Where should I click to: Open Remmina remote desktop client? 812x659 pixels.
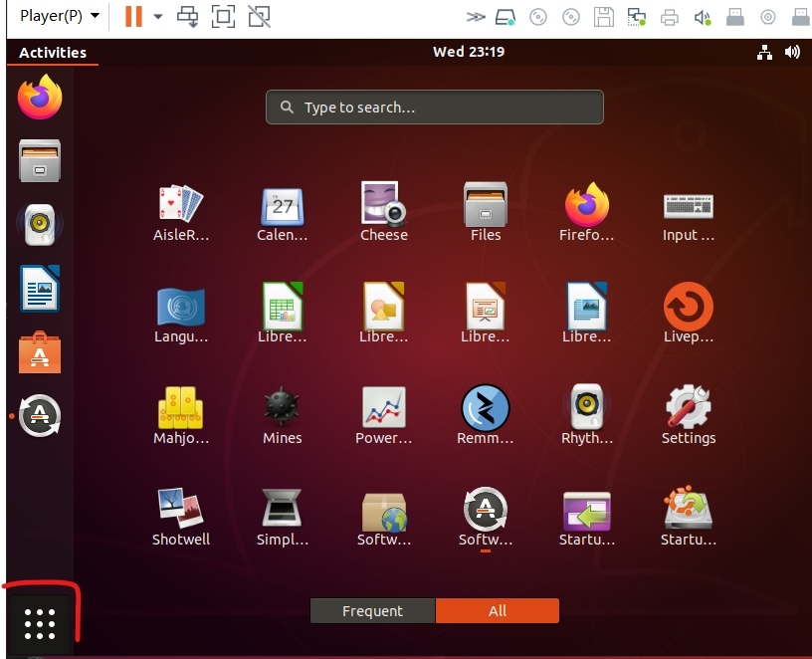pos(485,408)
